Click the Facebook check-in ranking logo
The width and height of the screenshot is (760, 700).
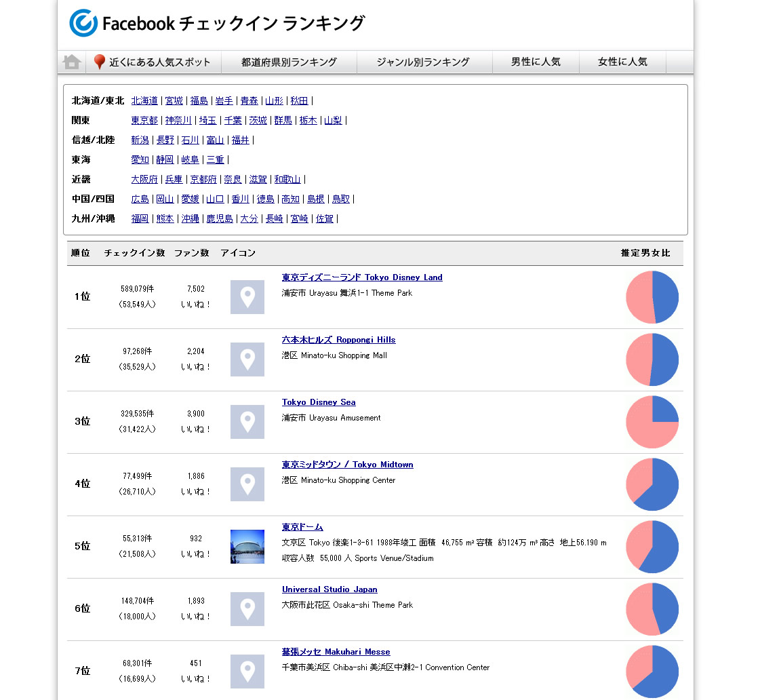[x=217, y=23]
